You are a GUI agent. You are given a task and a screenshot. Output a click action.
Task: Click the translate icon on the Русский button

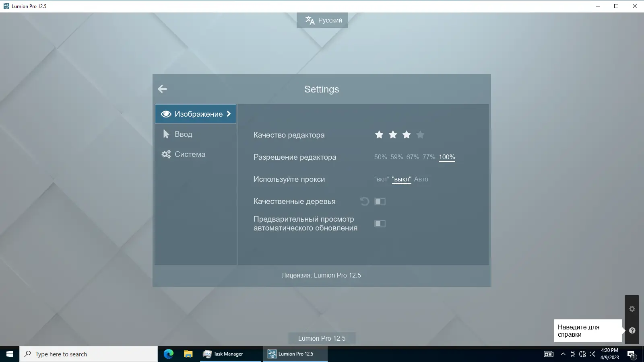(x=310, y=20)
